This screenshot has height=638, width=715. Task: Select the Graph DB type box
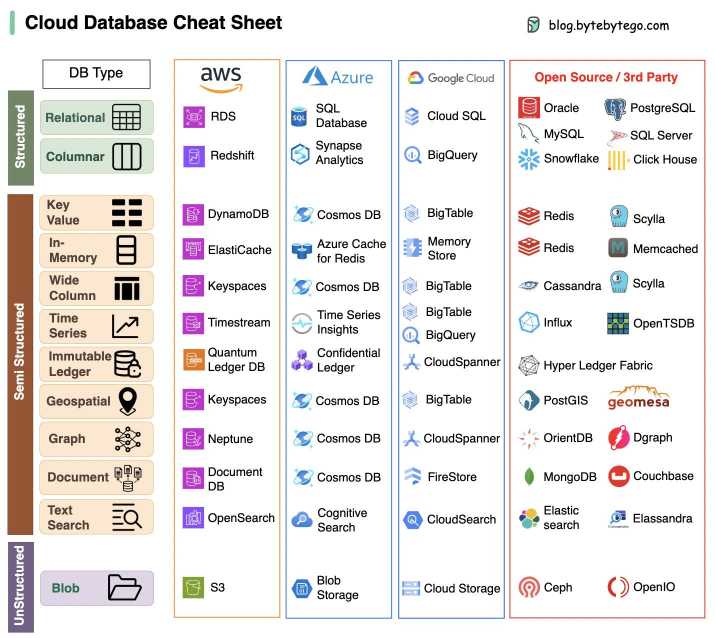pyautogui.click(x=97, y=439)
